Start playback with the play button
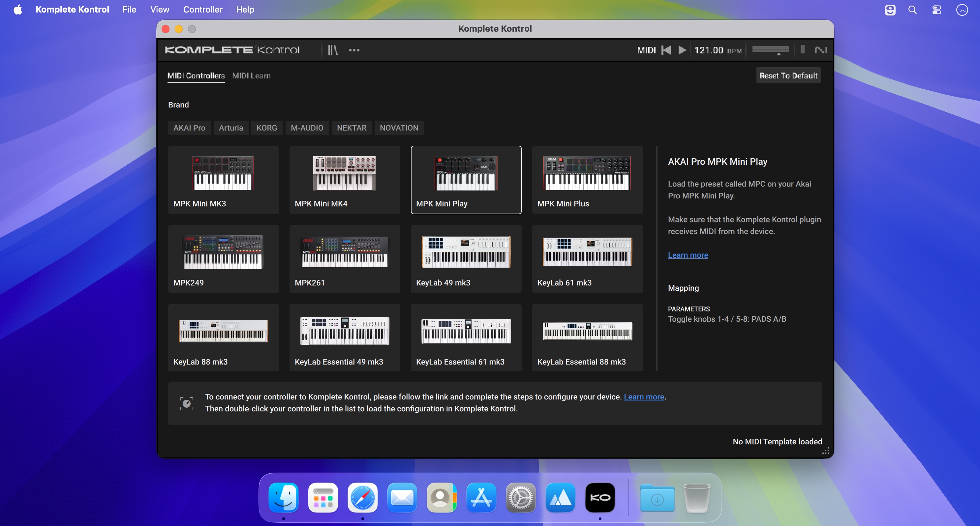 [x=682, y=50]
